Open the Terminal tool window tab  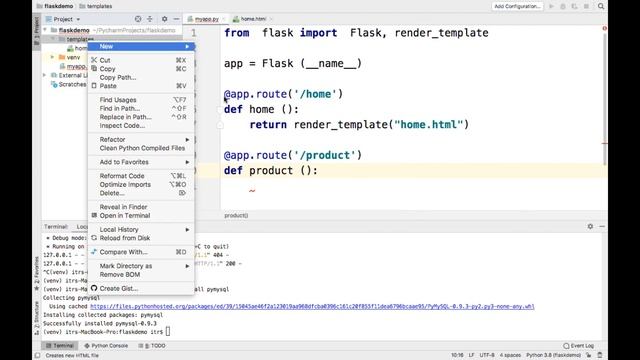pyautogui.click(x=60, y=346)
